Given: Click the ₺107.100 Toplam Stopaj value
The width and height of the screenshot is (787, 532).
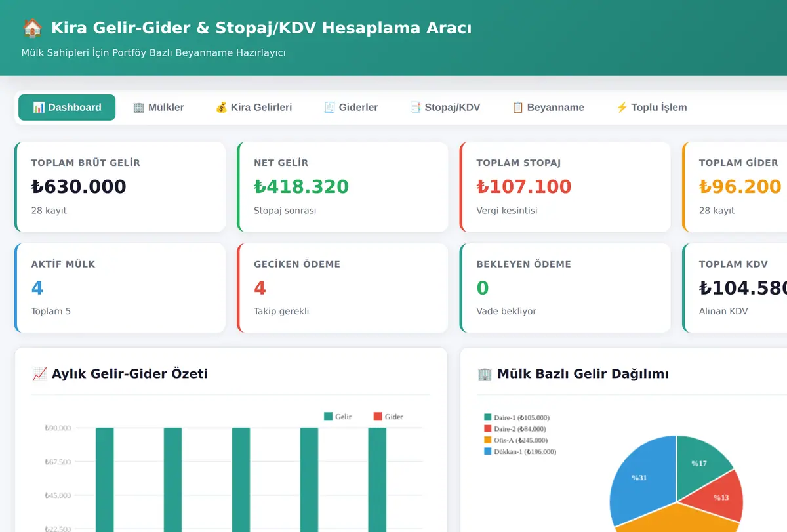Looking at the screenshot, I should 524,187.
